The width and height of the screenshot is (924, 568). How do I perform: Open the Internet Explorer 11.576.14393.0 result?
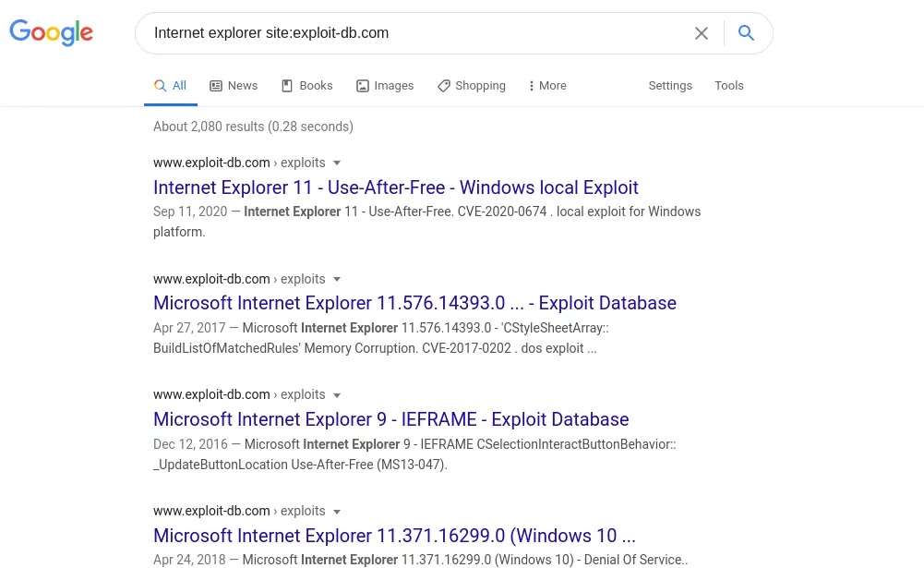(414, 303)
